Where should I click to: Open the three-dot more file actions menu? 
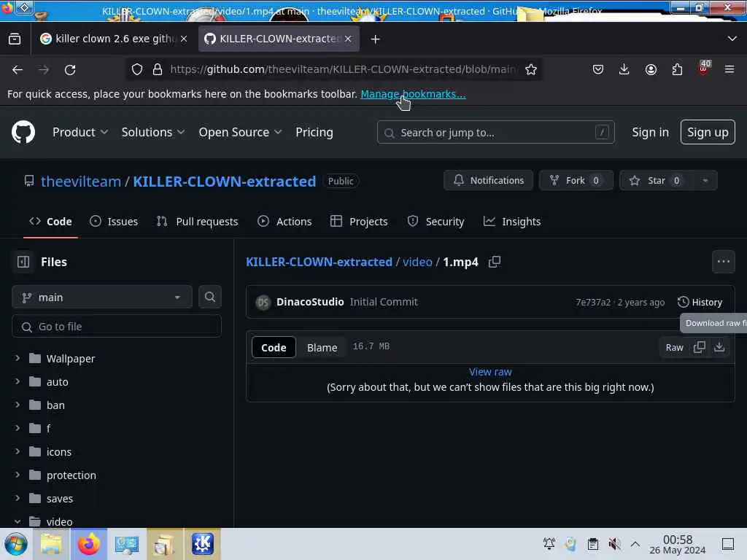click(723, 262)
